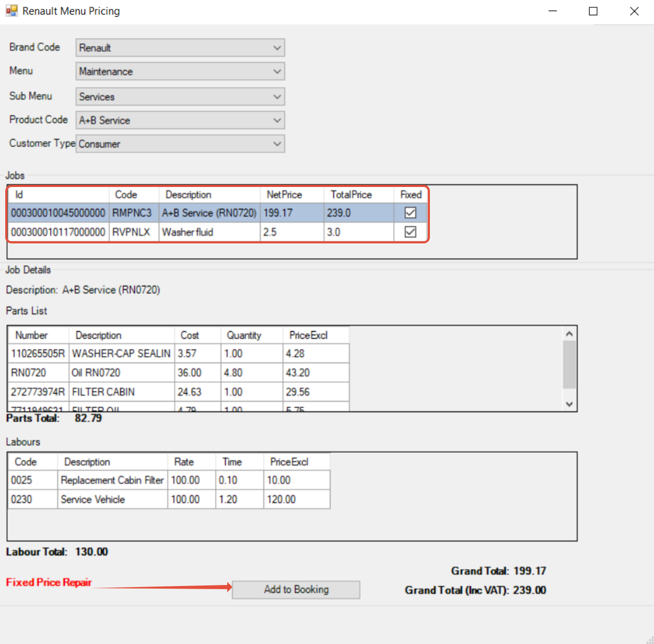Open the Brand Code dropdown
Image resolution: width=654 pixels, height=644 pixels.
180,48
